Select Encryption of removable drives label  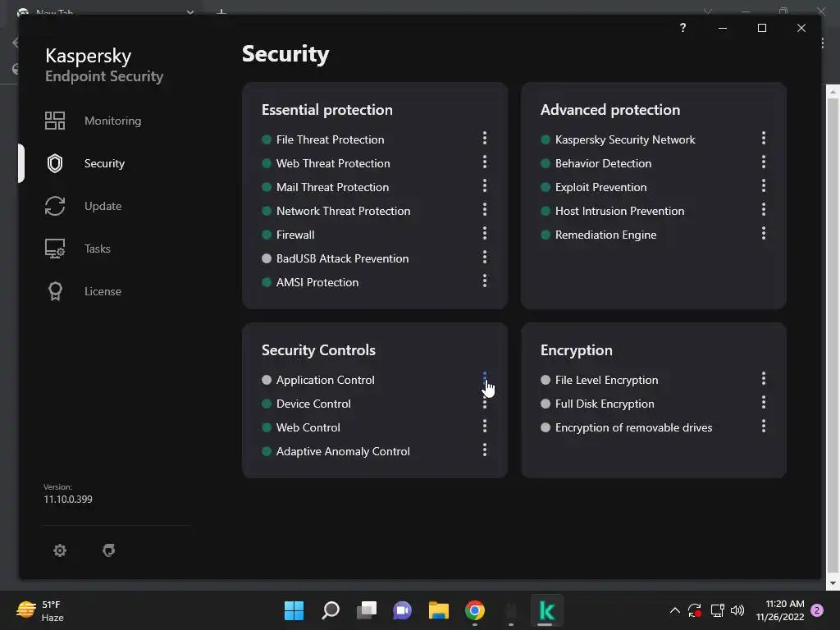click(634, 427)
